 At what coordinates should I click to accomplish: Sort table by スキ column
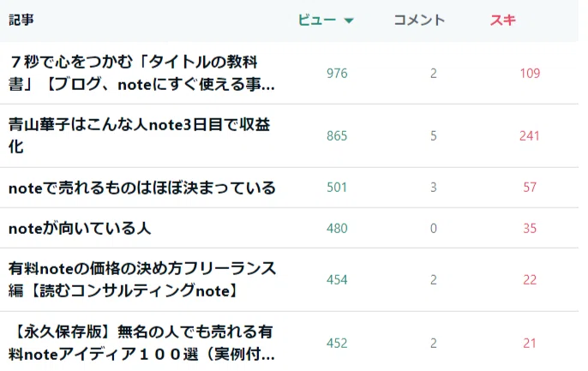(503, 20)
